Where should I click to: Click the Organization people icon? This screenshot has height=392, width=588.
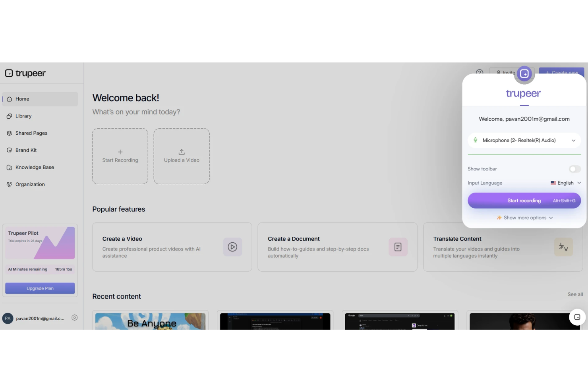coord(9,184)
